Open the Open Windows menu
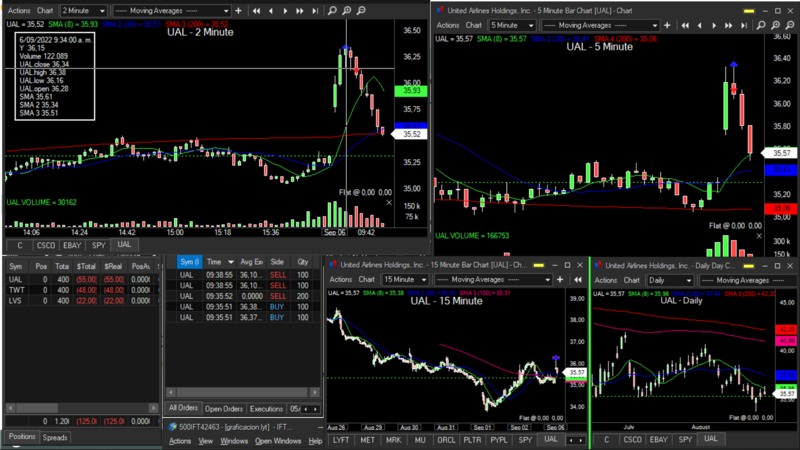 point(277,440)
